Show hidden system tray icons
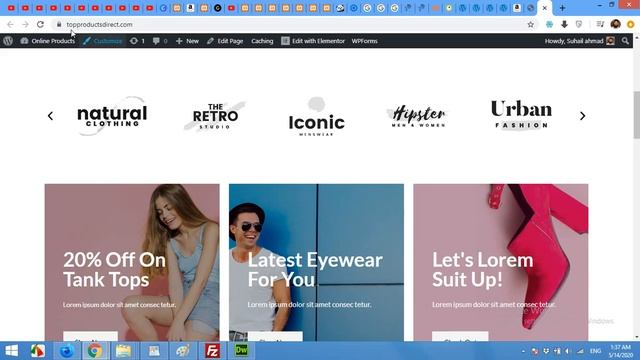Image resolution: width=640 pixels, height=360 pixels. (x=523, y=351)
